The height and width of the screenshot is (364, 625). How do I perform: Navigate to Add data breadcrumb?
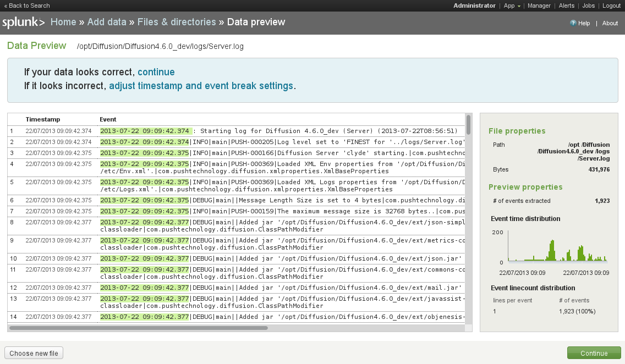click(107, 22)
